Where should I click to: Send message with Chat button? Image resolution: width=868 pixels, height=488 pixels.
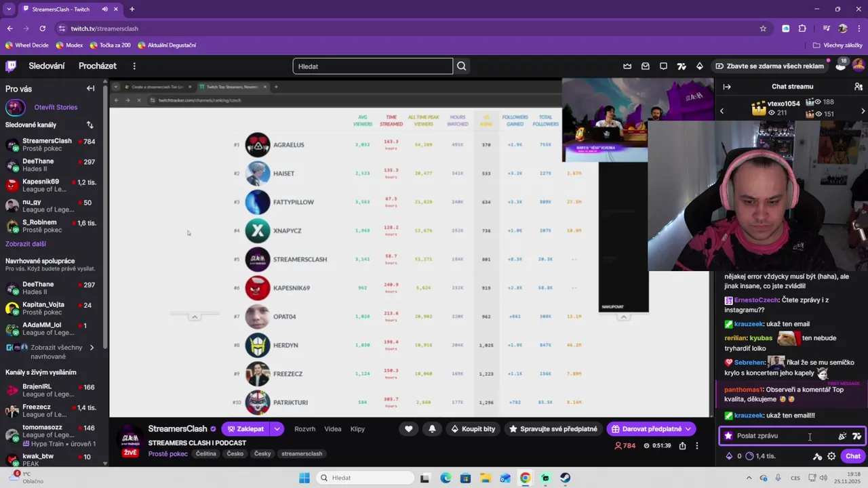pos(853,456)
